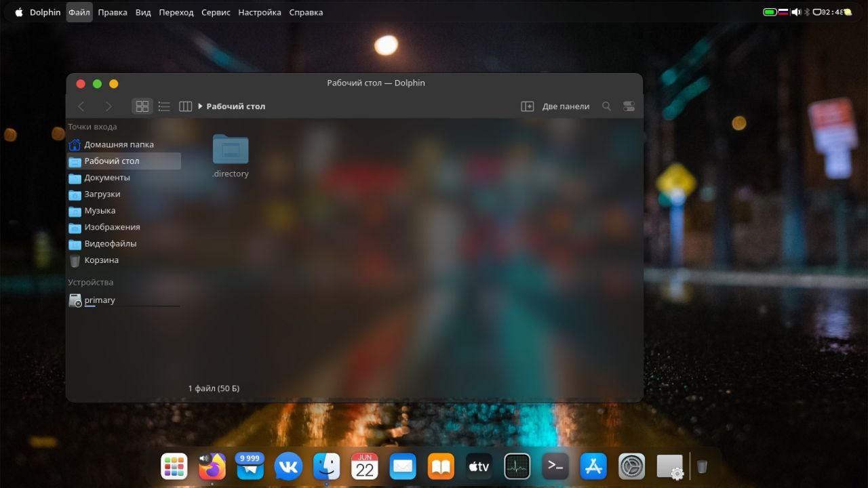This screenshot has width=868, height=488.
Task: Open Музыка in the places sidebar
Action: pos(124,211)
